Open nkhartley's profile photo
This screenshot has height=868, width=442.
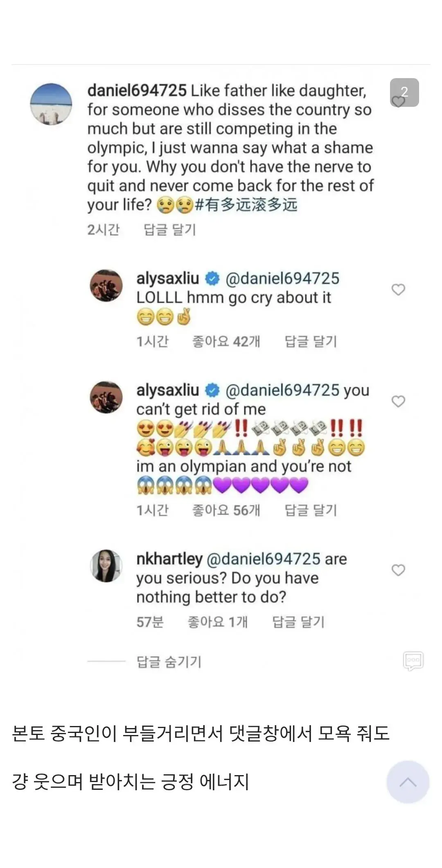[106, 566]
